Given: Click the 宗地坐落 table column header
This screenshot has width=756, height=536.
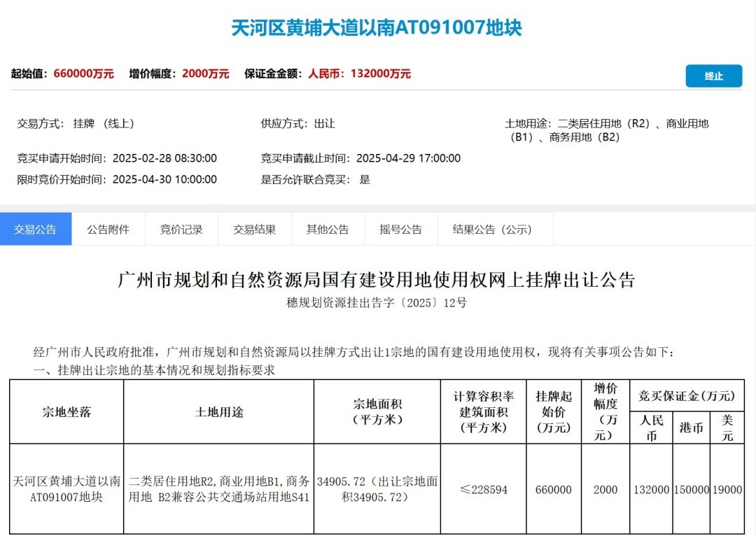Looking at the screenshot, I should pos(66,412).
